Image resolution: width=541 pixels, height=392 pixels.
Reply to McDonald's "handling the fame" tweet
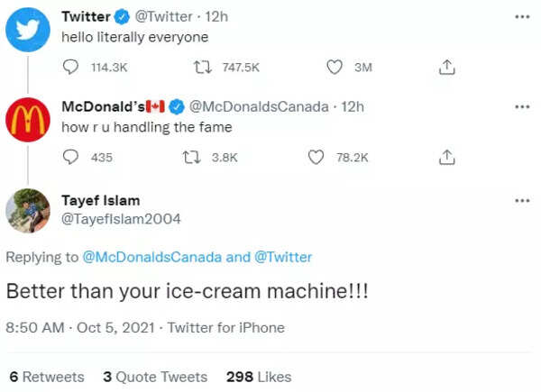coord(73,157)
